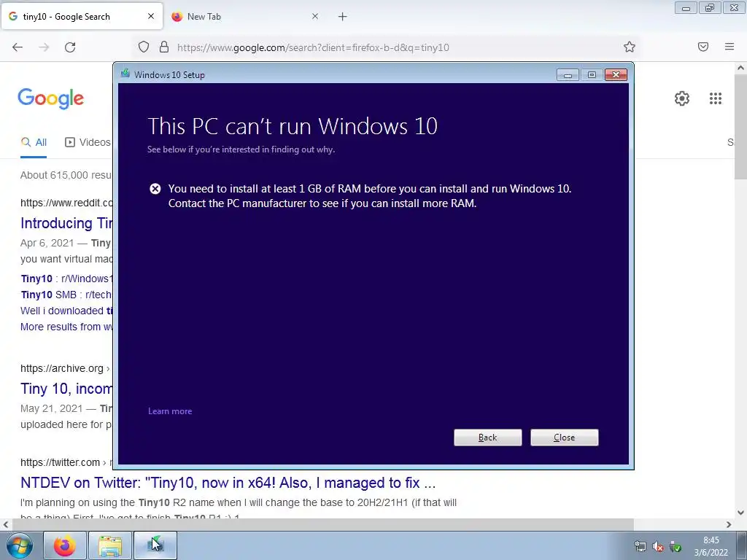Open More results from reddit link
This screenshot has width=747, height=560.
pyautogui.click(x=66, y=327)
